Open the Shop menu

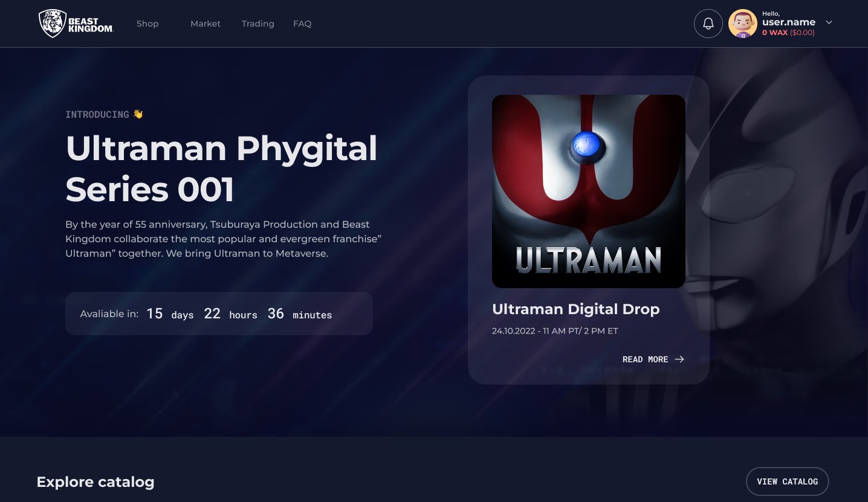147,24
